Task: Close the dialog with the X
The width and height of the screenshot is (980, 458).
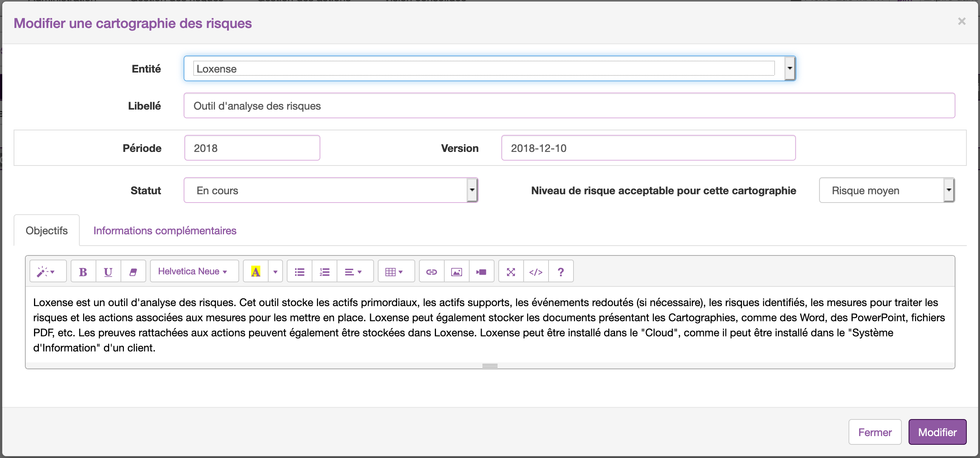Action: pos(962,22)
